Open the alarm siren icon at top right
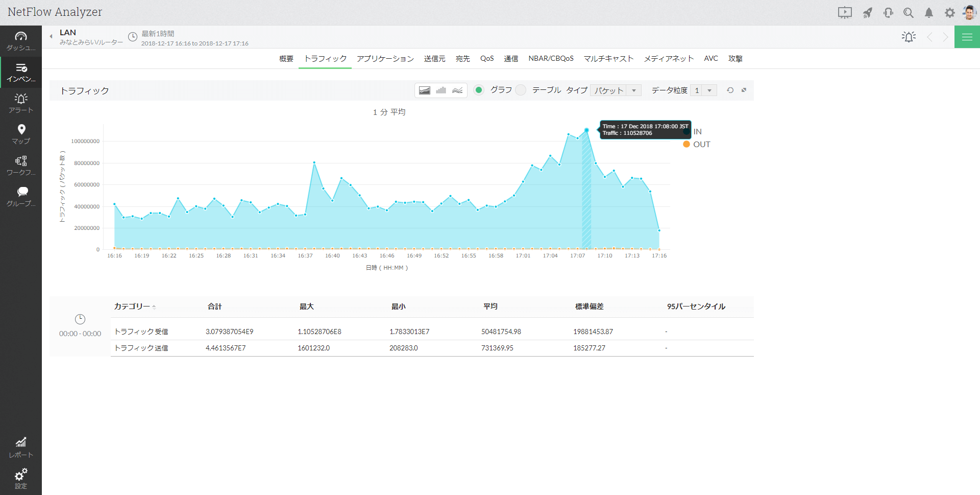980x495 pixels. click(909, 37)
